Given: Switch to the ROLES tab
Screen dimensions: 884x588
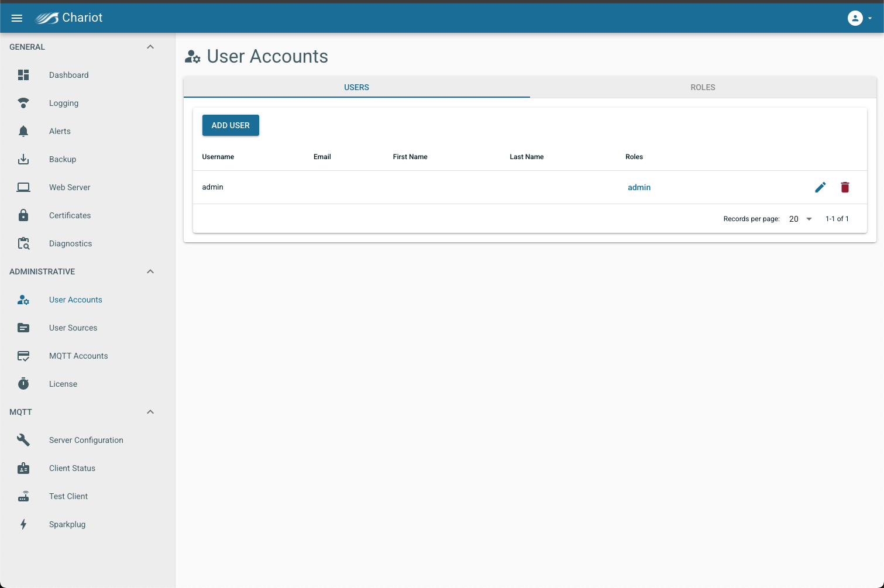Looking at the screenshot, I should (703, 87).
